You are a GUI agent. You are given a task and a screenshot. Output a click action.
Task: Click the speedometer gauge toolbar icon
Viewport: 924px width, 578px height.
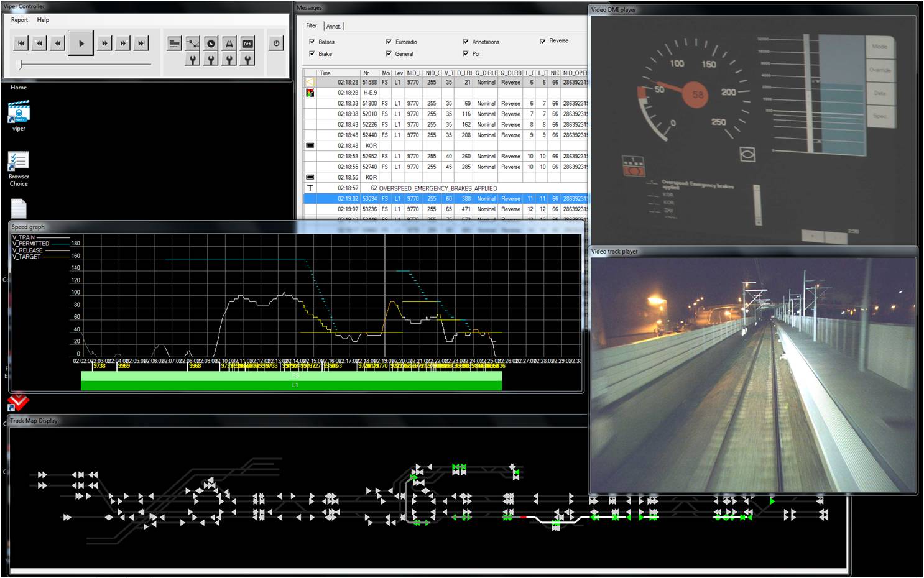tap(211, 44)
